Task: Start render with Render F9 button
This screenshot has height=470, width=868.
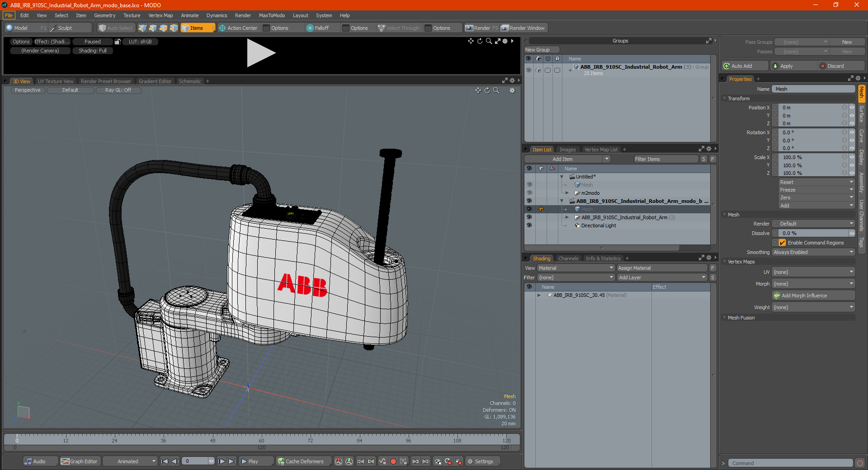Action: 481,28
